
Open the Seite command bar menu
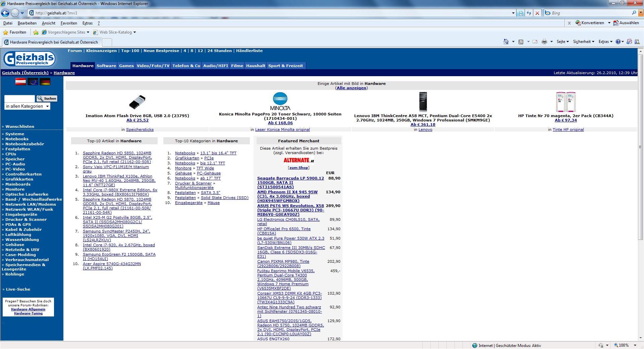click(562, 42)
